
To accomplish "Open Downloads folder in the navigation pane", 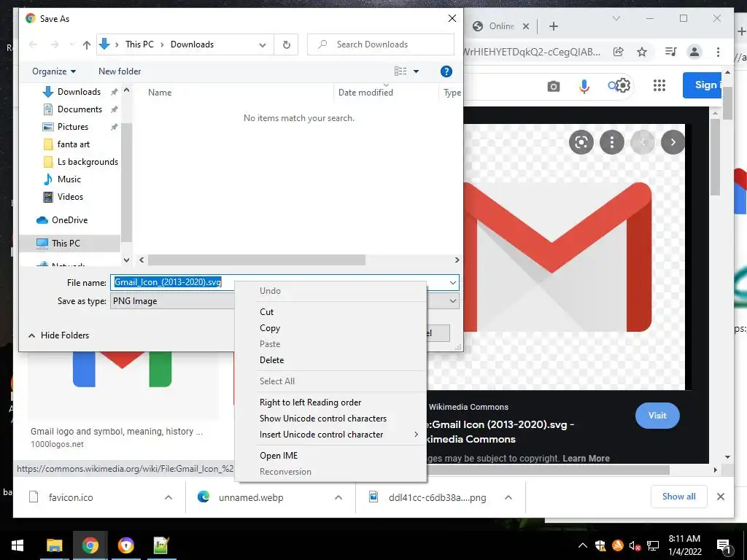I will [x=79, y=92].
